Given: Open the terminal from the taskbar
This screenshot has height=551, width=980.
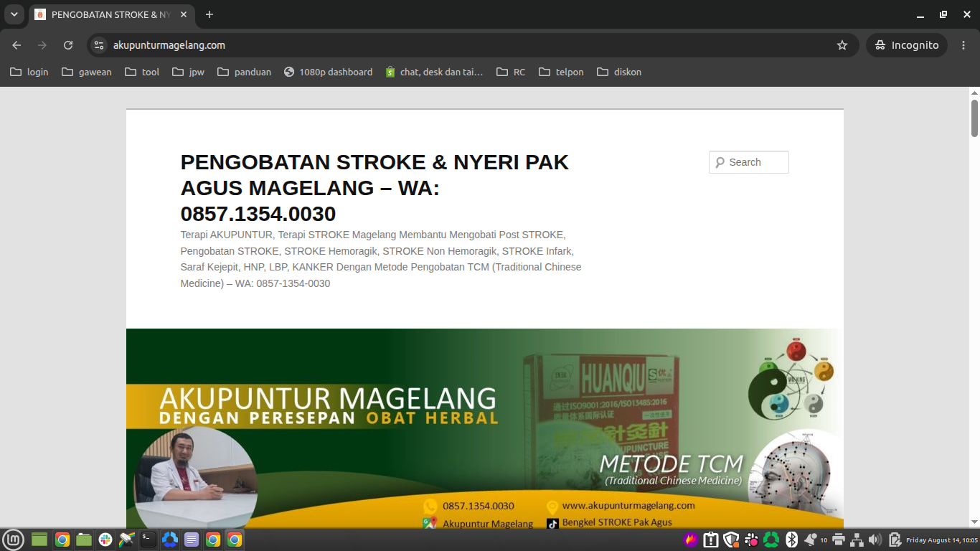Looking at the screenshot, I should (x=149, y=540).
